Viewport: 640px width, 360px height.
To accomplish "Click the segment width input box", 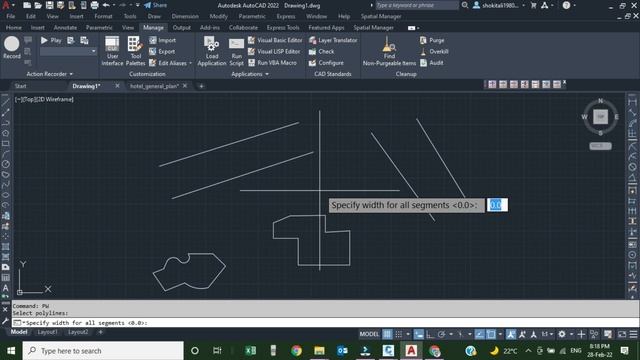I will 497,205.
